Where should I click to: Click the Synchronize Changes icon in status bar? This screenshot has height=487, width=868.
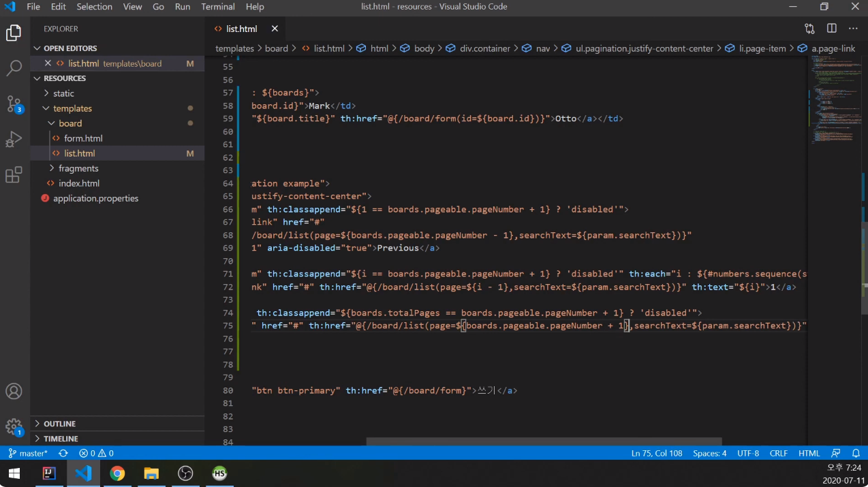coord(63,453)
